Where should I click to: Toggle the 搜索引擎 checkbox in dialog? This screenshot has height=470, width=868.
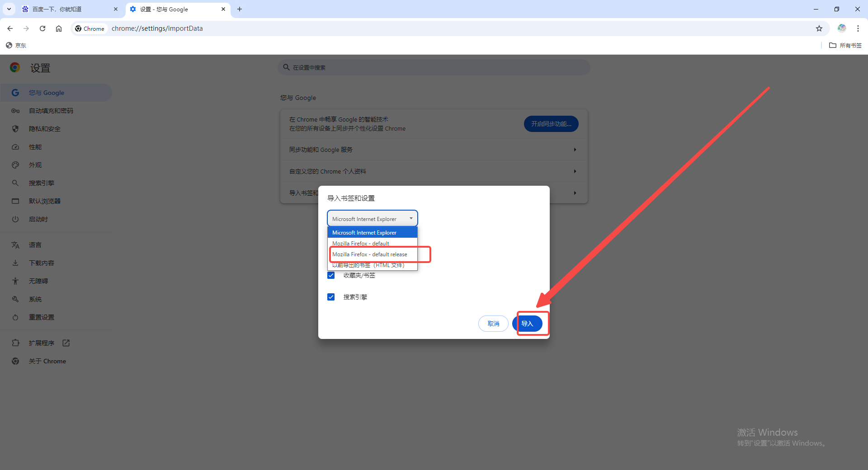331,297
